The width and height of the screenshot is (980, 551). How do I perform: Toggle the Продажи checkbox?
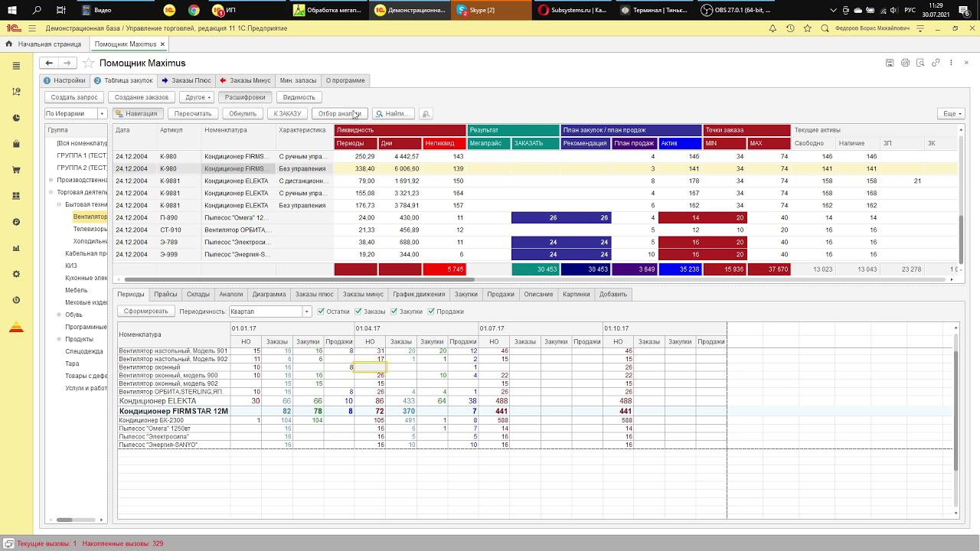[x=431, y=311]
